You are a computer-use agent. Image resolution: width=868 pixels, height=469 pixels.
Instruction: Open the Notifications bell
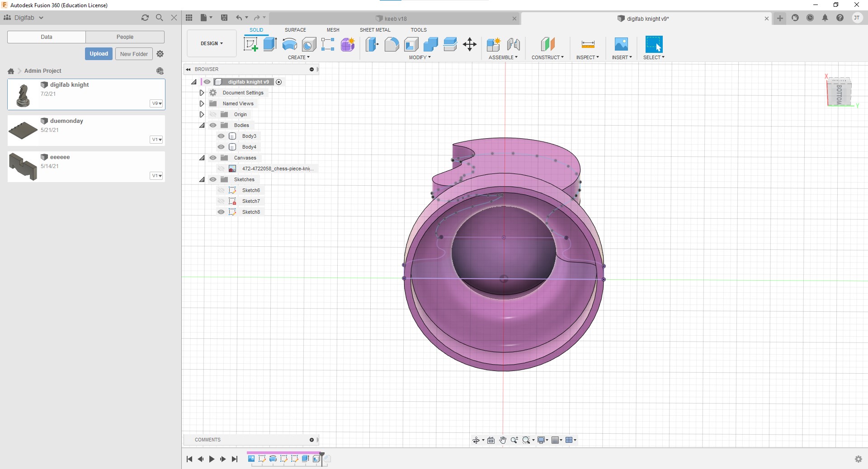(825, 18)
